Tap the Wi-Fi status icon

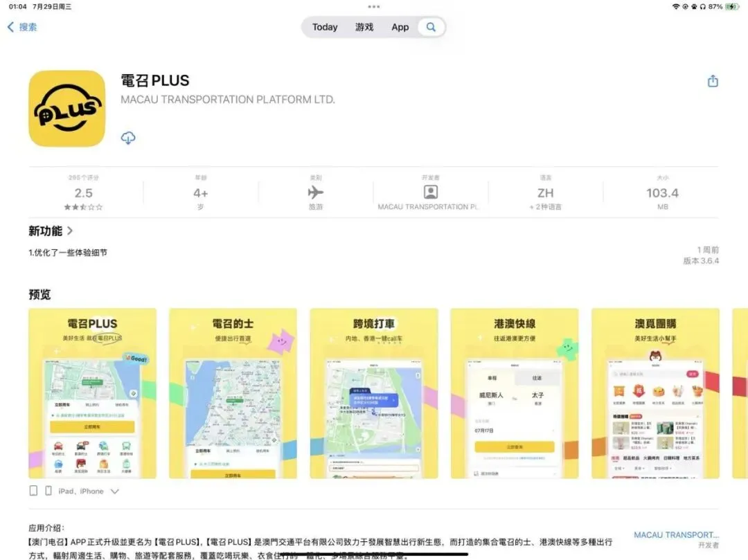click(x=675, y=7)
